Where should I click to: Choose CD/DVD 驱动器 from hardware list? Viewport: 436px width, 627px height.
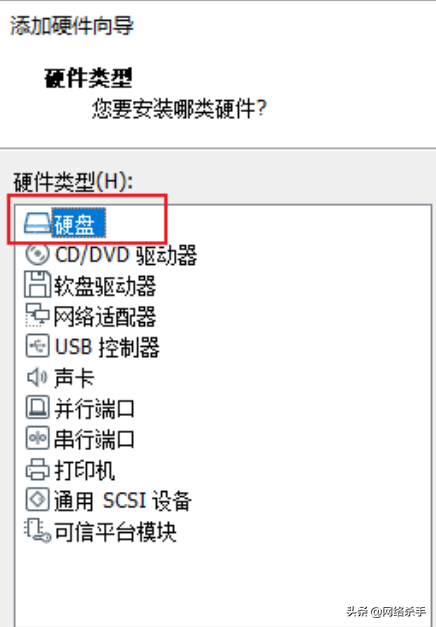click(126, 255)
